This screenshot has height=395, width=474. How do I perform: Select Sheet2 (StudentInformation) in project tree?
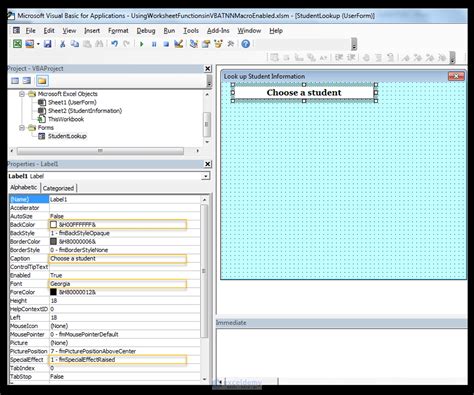coord(85,111)
